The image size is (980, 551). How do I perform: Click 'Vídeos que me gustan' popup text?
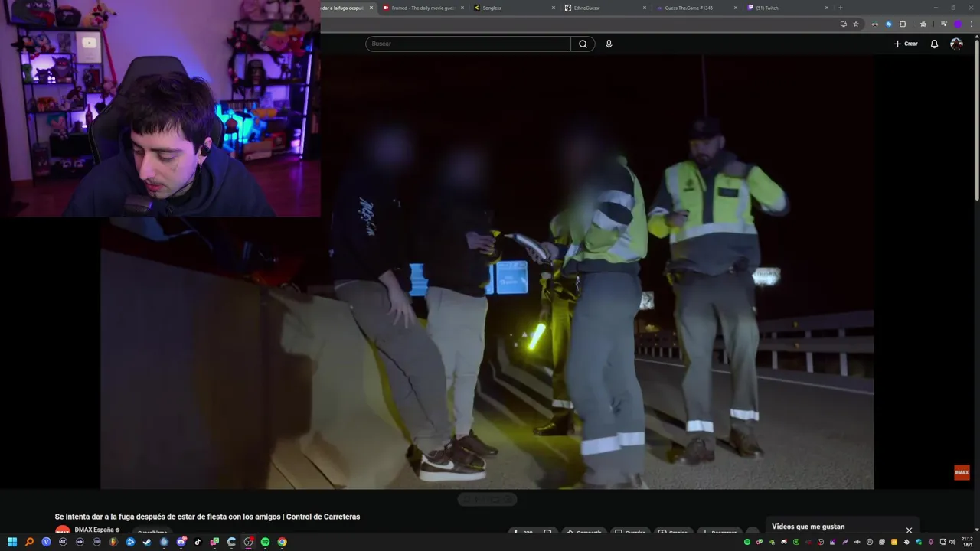click(808, 527)
